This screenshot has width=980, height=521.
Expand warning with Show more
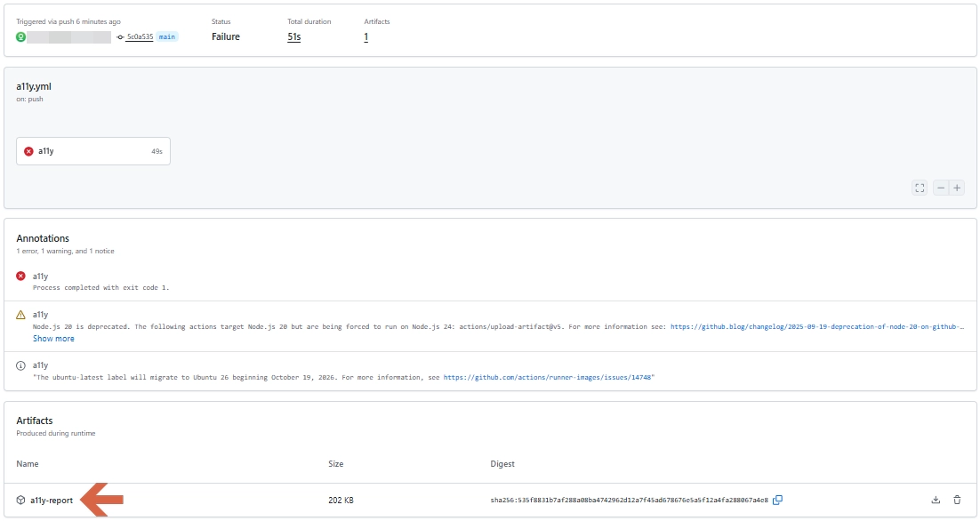tap(53, 339)
